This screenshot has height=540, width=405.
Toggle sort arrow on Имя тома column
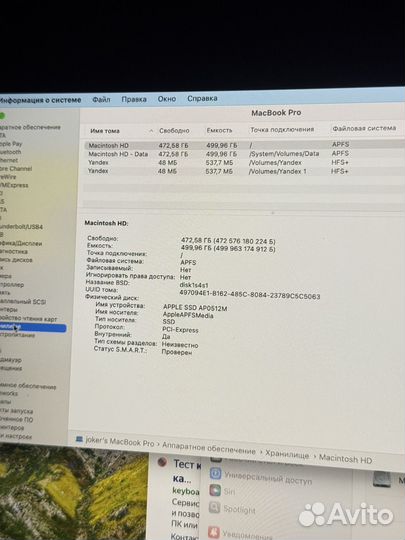click(151, 131)
